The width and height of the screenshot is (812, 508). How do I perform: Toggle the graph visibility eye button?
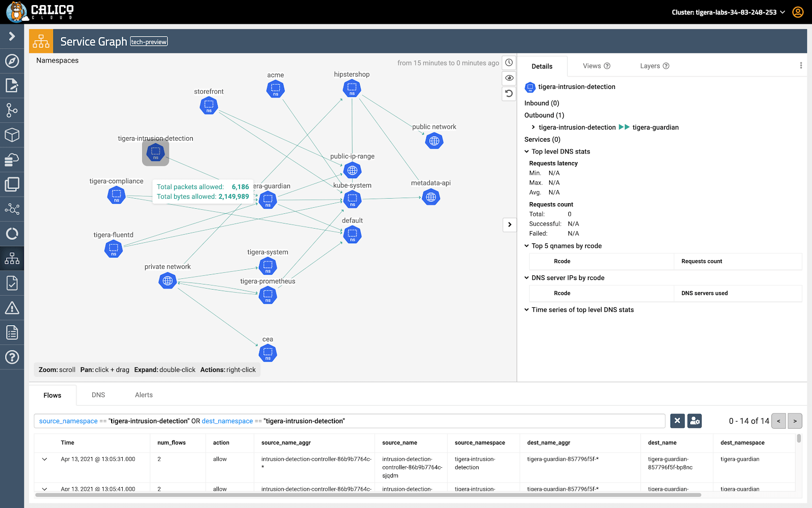pyautogui.click(x=509, y=78)
